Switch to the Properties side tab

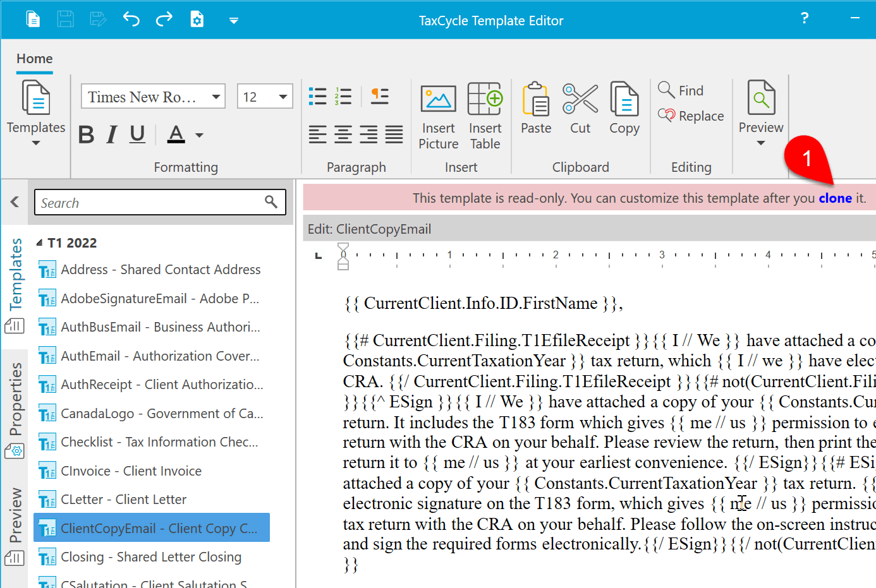pyautogui.click(x=15, y=399)
